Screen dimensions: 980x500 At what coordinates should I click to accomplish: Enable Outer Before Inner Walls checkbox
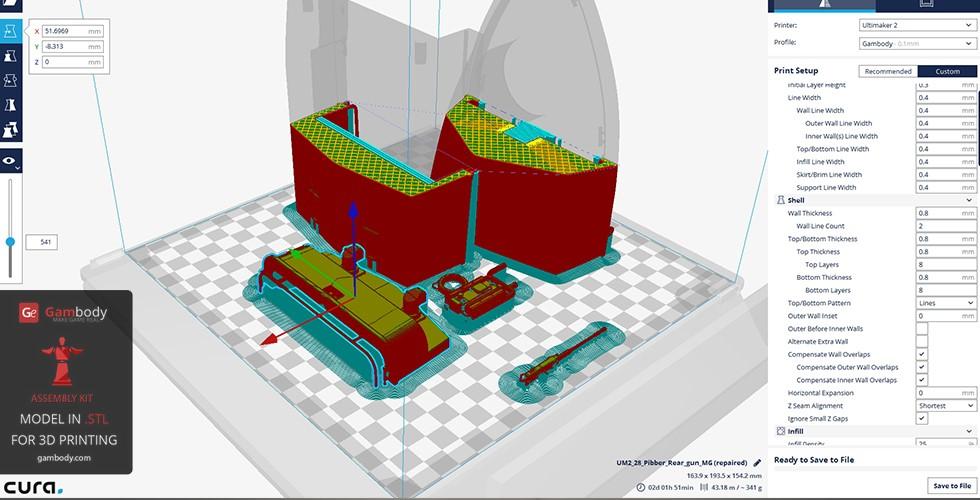coord(921,329)
